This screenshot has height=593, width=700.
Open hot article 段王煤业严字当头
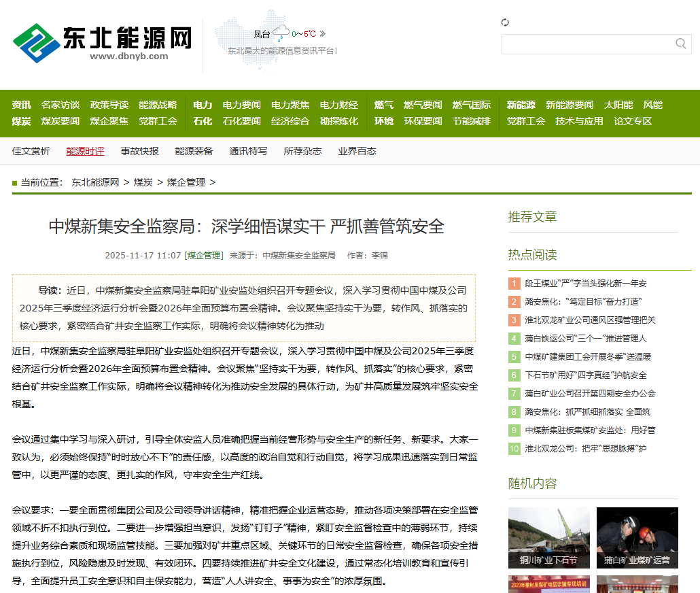pyautogui.click(x=585, y=284)
